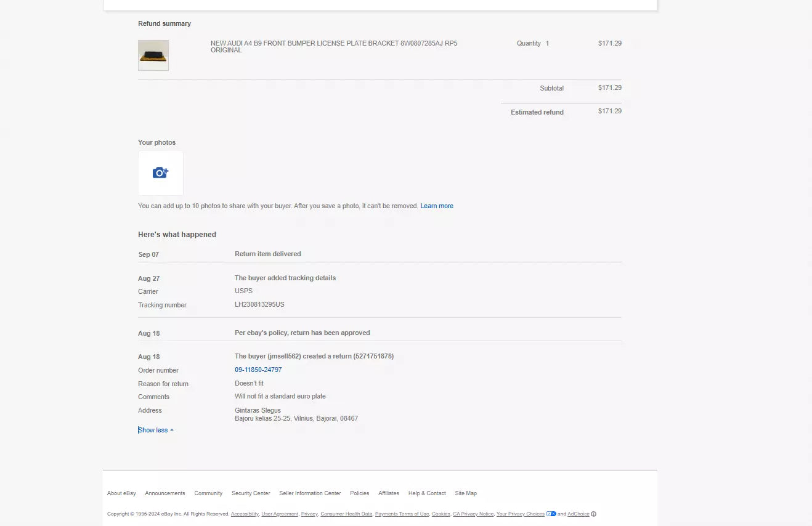This screenshot has height=526, width=812.
Task: Click the Affiliates link
Action: pos(389,493)
